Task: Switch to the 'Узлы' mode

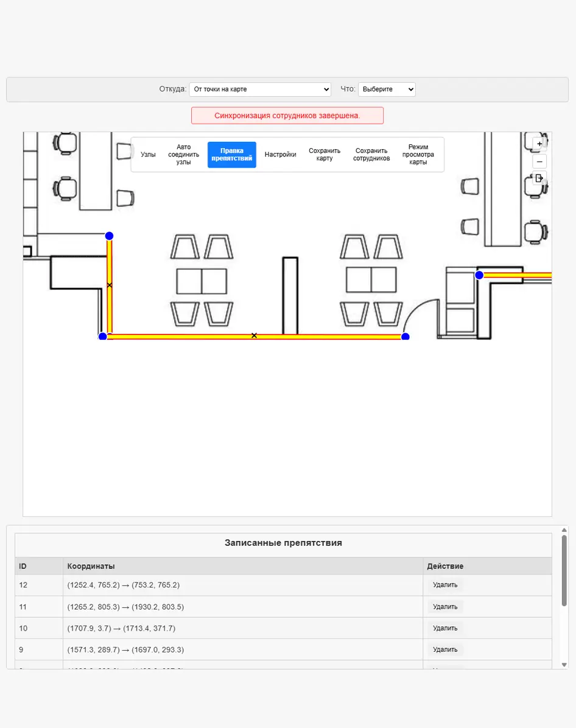Action: point(148,155)
